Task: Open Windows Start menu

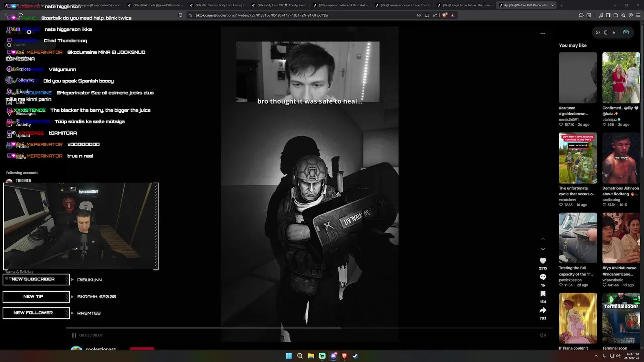Action: coord(289,356)
